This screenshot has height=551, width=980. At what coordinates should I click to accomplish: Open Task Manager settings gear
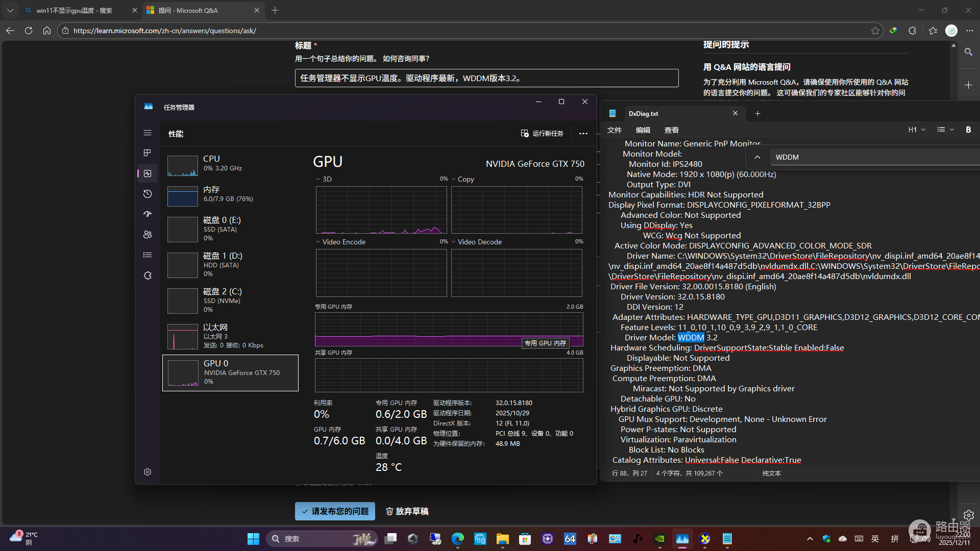tap(148, 472)
